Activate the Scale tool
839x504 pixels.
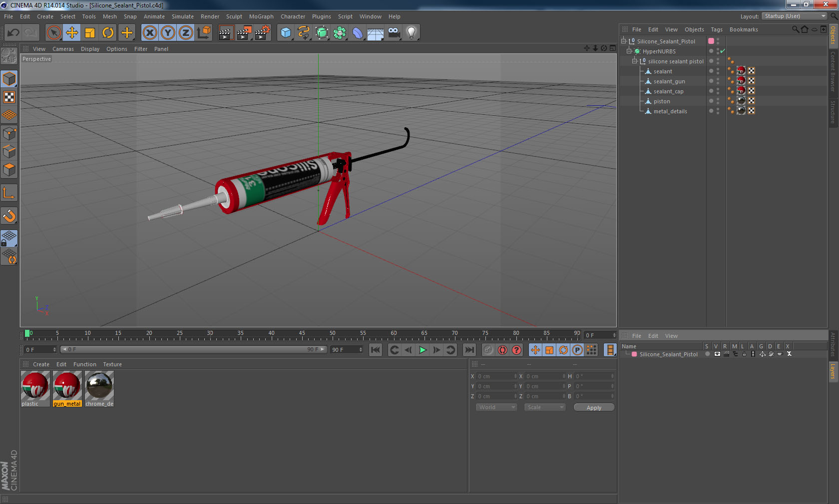pos(90,33)
